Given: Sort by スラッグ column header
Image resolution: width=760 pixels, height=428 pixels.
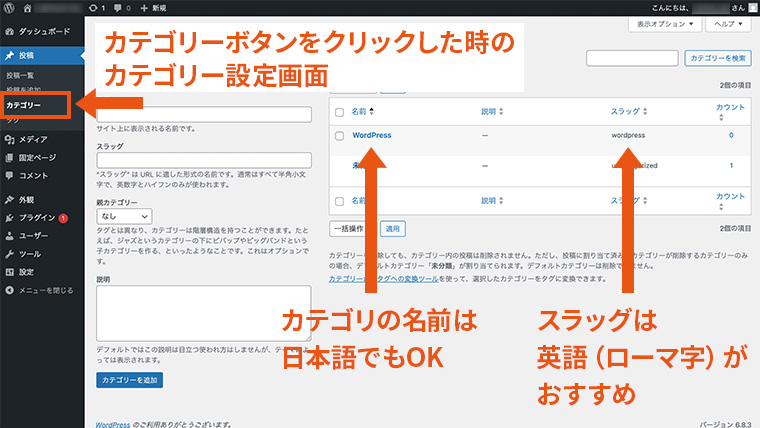Looking at the screenshot, I should [629, 111].
